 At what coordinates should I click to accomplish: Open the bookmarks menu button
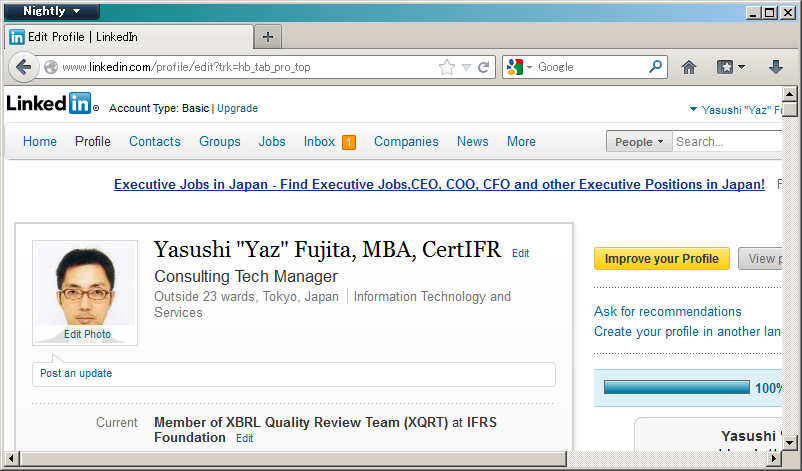730,67
